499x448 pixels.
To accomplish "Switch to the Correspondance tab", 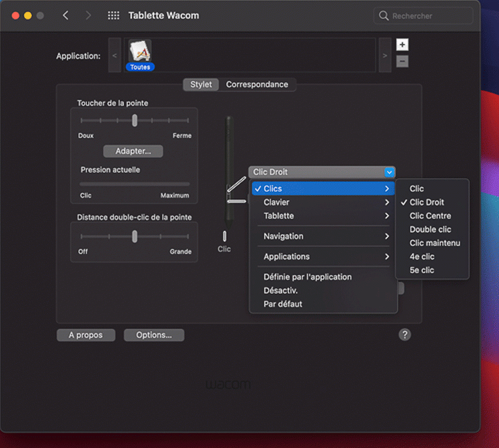I will [257, 85].
